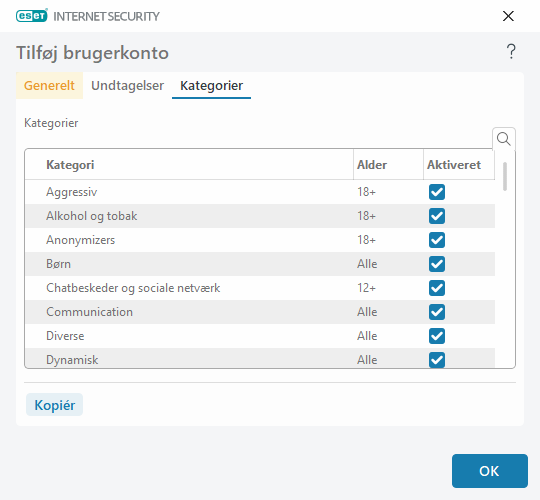Switch to the Generelt tab
Image resolution: width=540 pixels, height=500 pixels.
49,85
